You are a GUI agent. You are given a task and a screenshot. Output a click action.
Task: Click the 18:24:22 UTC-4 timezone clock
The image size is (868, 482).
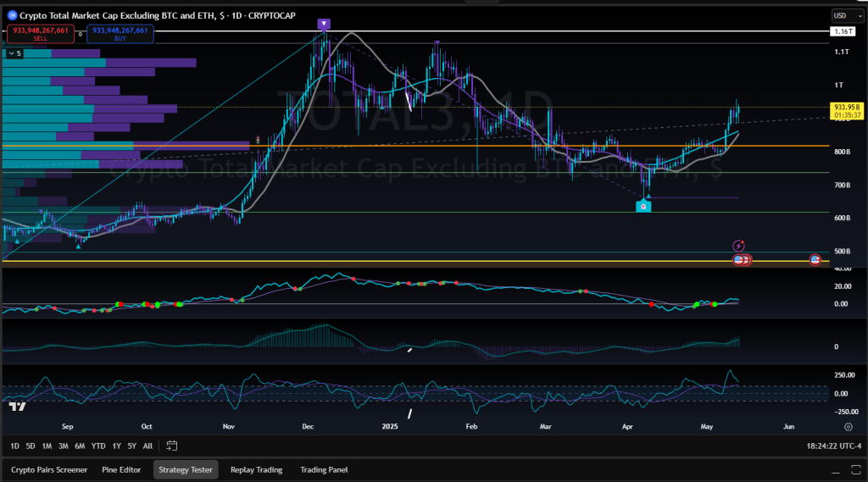coord(834,446)
